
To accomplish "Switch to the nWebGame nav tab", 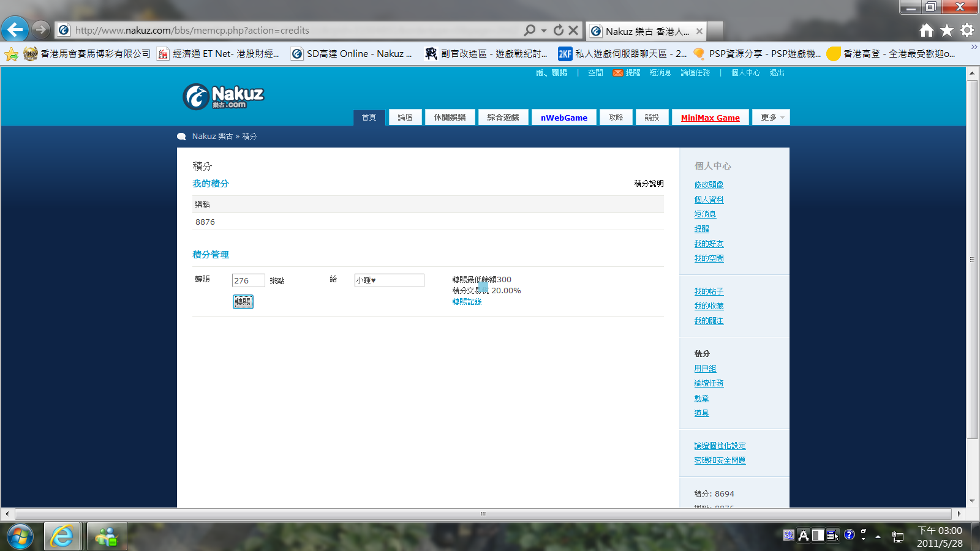I will (563, 118).
